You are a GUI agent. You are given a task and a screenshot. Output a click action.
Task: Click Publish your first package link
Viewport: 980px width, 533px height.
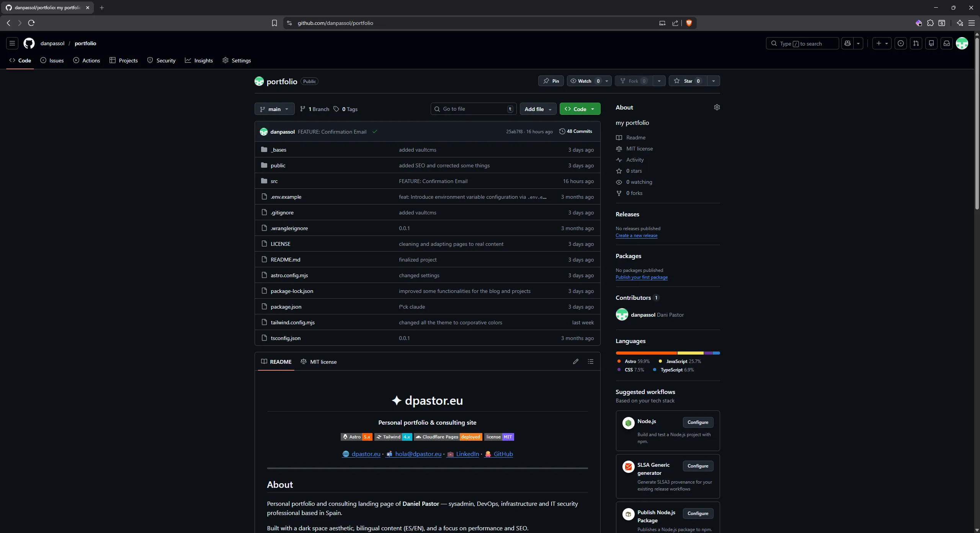(642, 277)
